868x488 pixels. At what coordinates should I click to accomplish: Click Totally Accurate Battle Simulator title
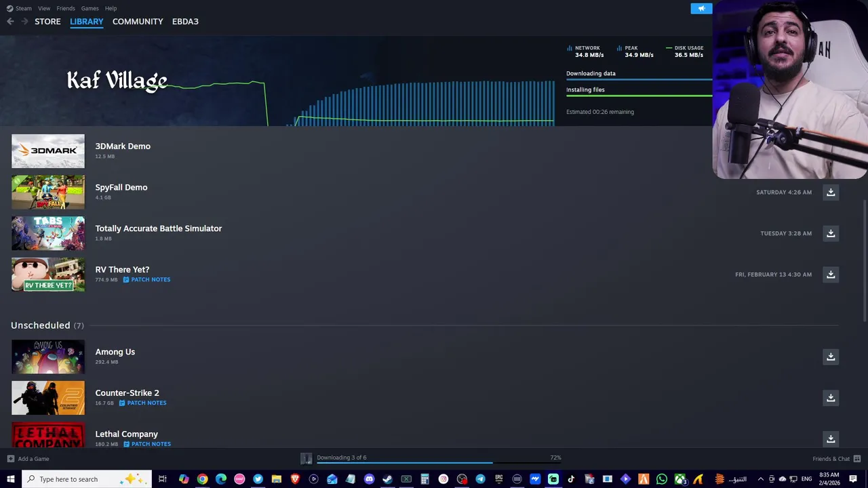point(159,228)
